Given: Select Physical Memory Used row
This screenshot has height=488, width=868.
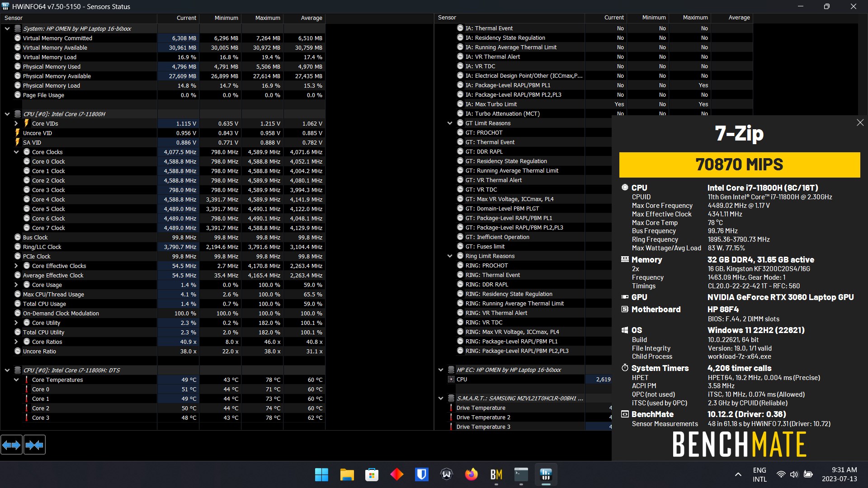Looking at the screenshot, I should tap(163, 66).
